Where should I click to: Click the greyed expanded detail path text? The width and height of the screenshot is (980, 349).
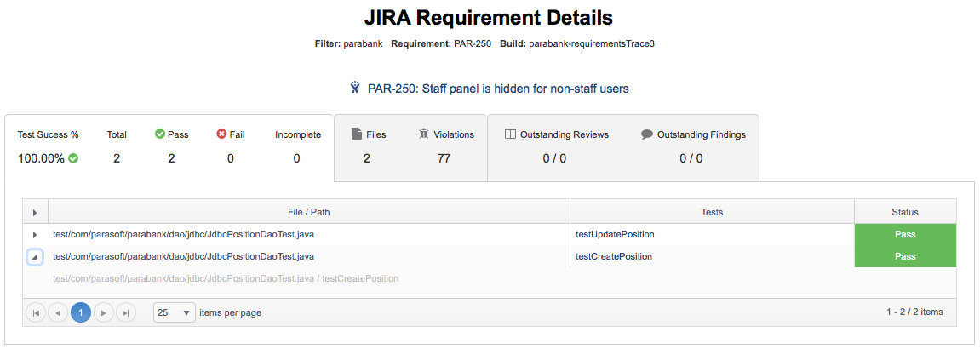click(x=226, y=278)
